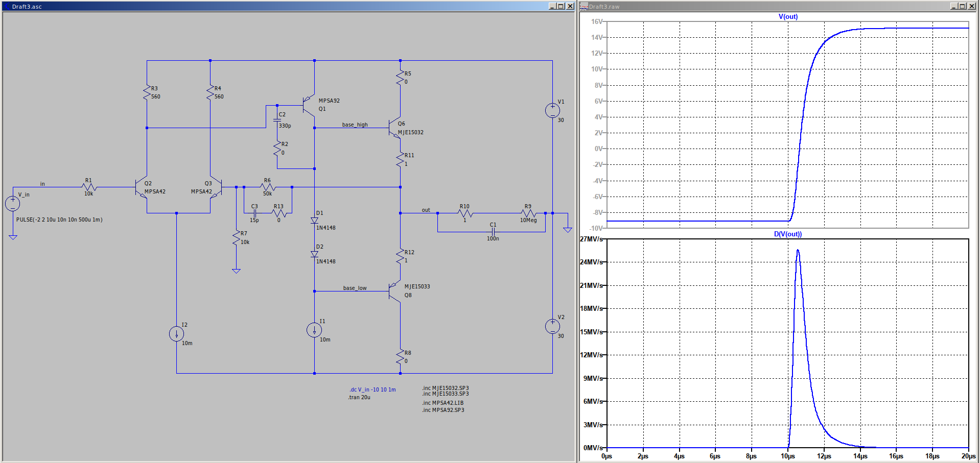This screenshot has width=980, height=463.
Task: Click the PULSE source parameter text
Action: click(59, 220)
